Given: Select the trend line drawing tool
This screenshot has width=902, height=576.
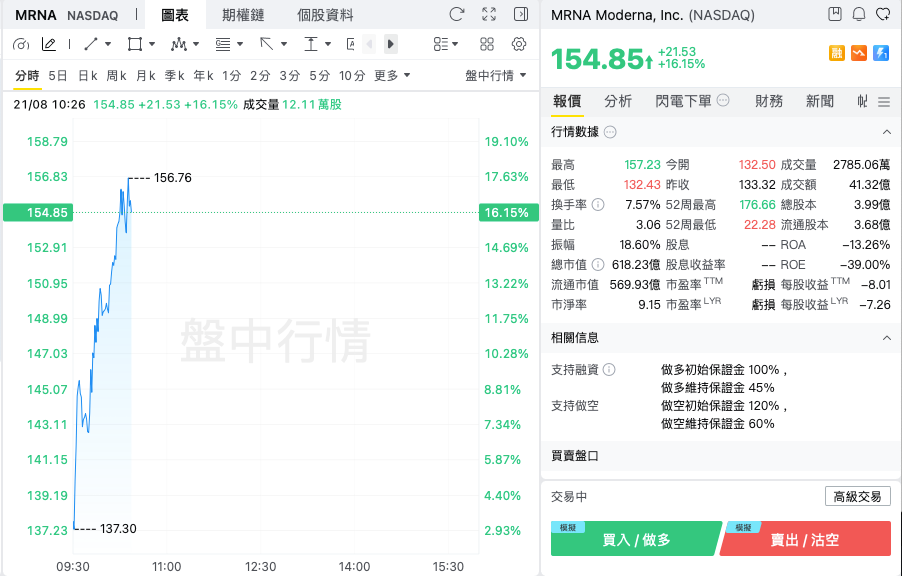Looking at the screenshot, I should [91, 44].
